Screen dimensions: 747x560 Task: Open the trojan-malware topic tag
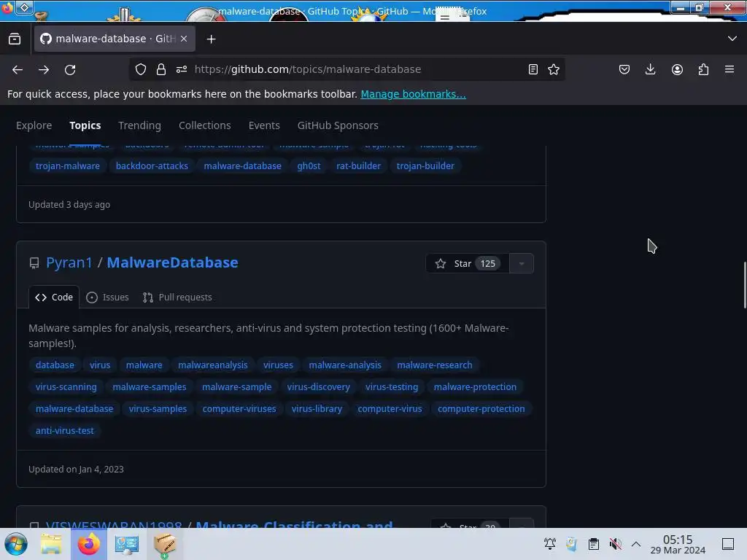68,166
